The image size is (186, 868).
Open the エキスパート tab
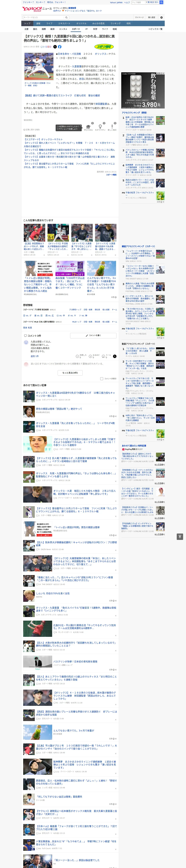coord(64,24)
